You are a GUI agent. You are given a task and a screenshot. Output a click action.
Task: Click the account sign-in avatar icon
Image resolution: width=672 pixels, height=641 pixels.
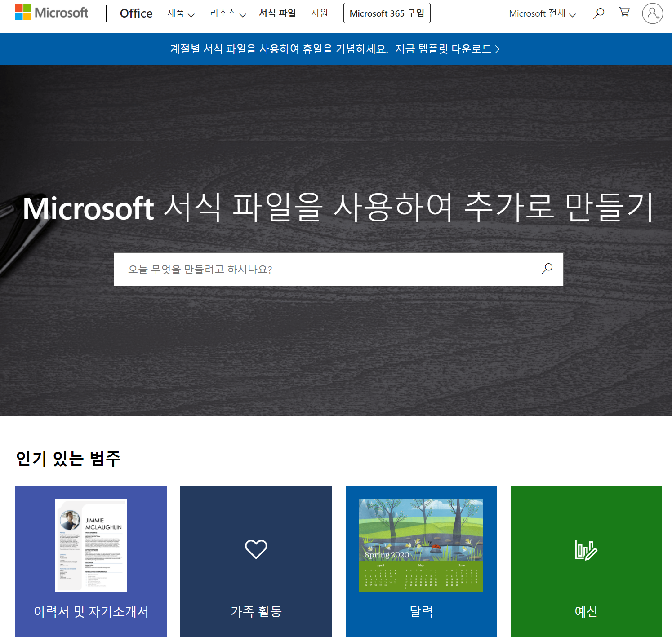click(x=652, y=13)
